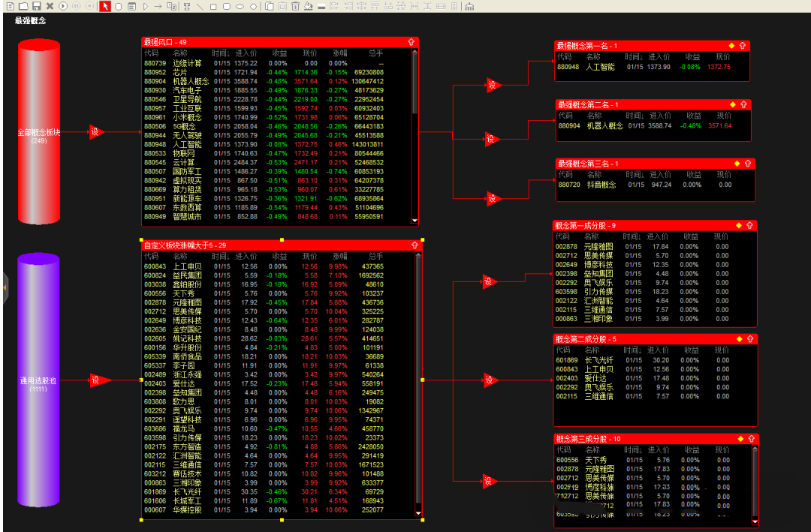Collapse the 最强风口 panel with up arrow
Image resolution: width=811 pixels, height=532 pixels.
(x=412, y=43)
